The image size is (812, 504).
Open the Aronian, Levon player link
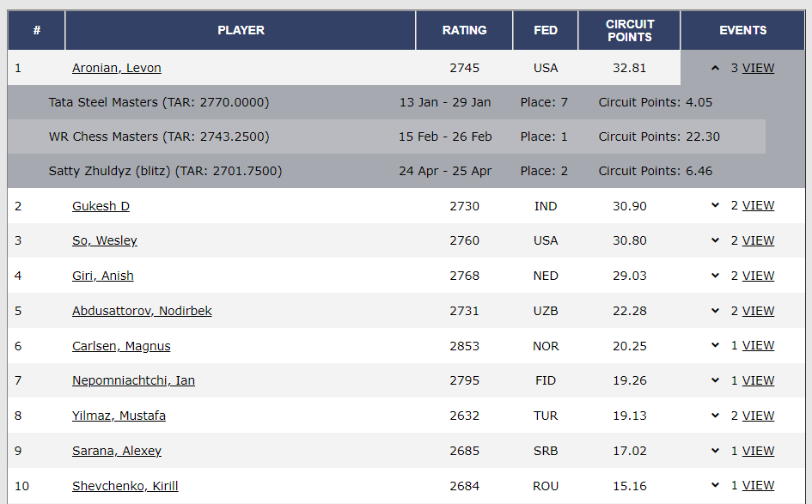pos(117,68)
